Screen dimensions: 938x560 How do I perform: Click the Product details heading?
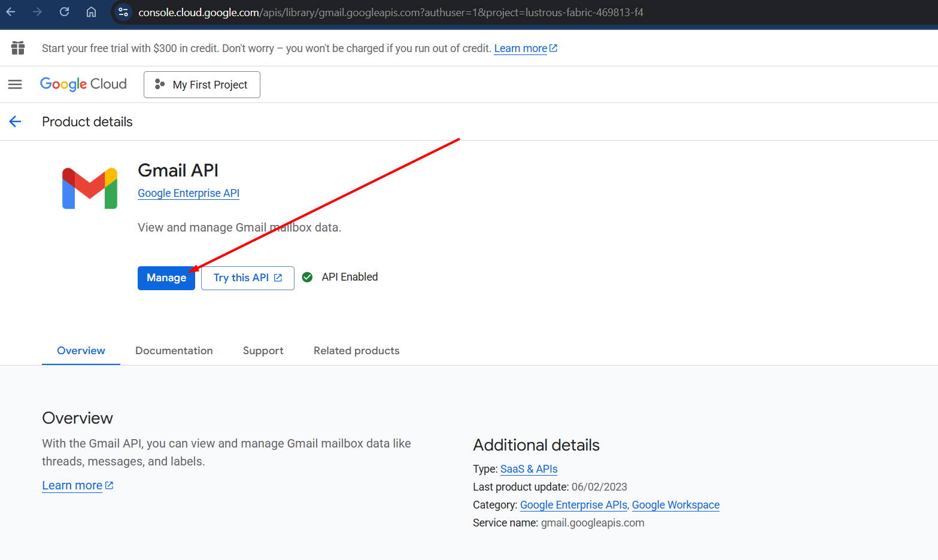87,122
